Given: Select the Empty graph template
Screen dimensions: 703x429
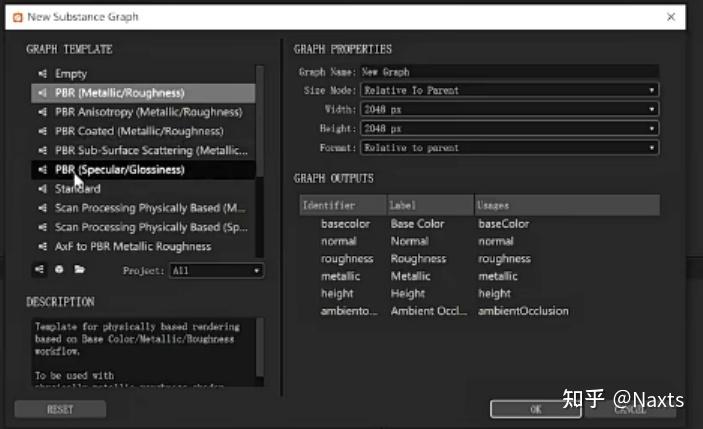Looking at the screenshot, I should point(143,74).
